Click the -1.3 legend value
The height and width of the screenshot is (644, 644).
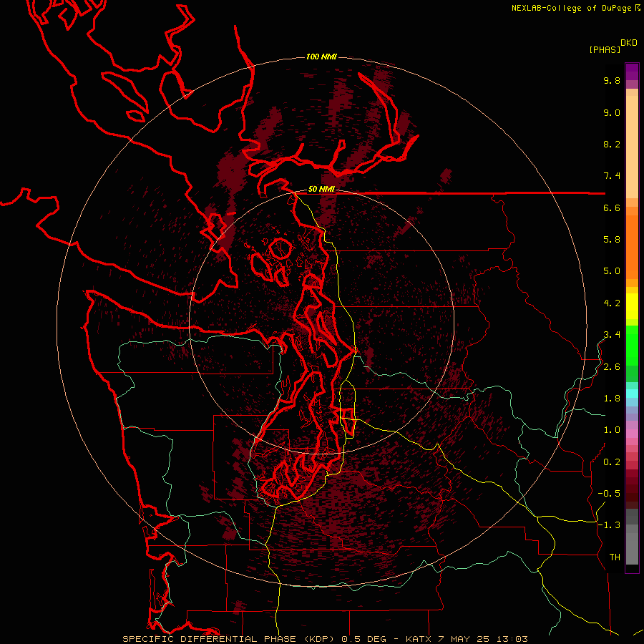(x=609, y=525)
